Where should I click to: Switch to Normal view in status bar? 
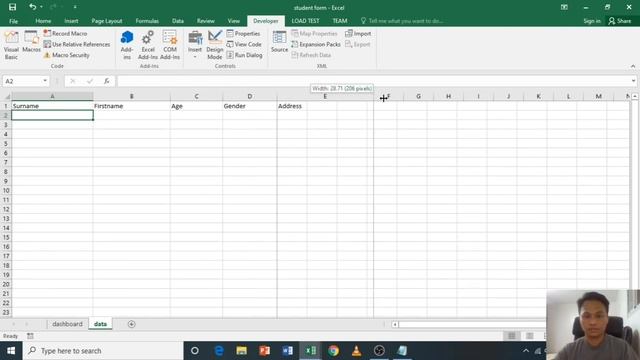pyautogui.click(x=511, y=336)
